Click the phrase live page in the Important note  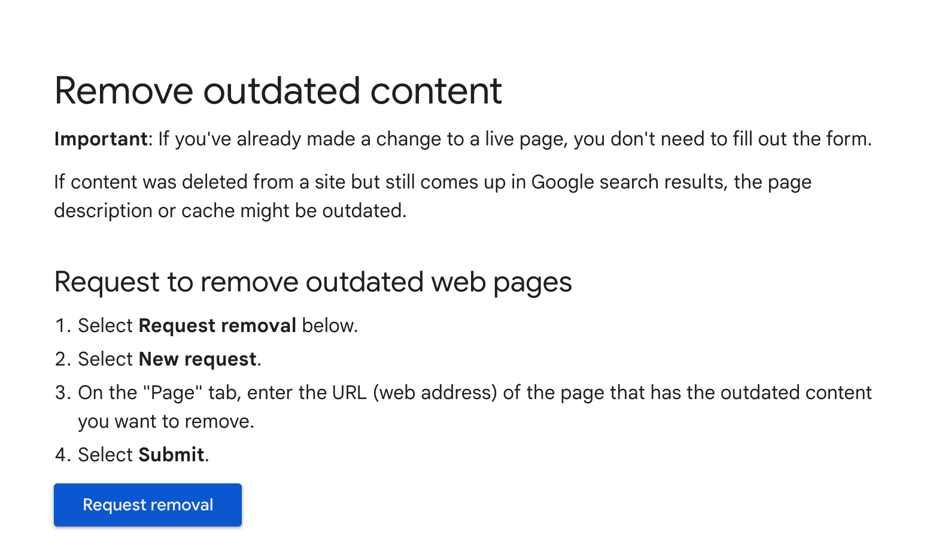point(524,139)
